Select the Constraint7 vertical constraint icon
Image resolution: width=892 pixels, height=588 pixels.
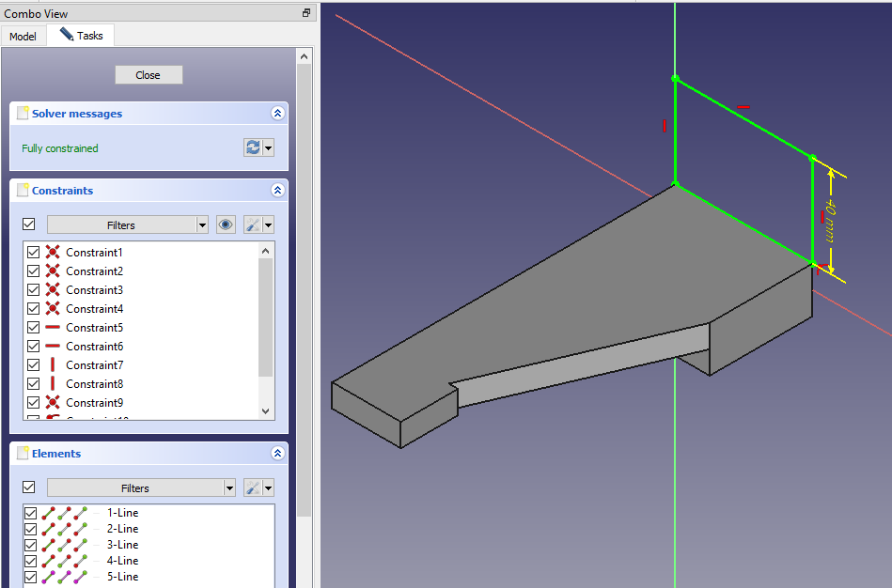coord(53,365)
